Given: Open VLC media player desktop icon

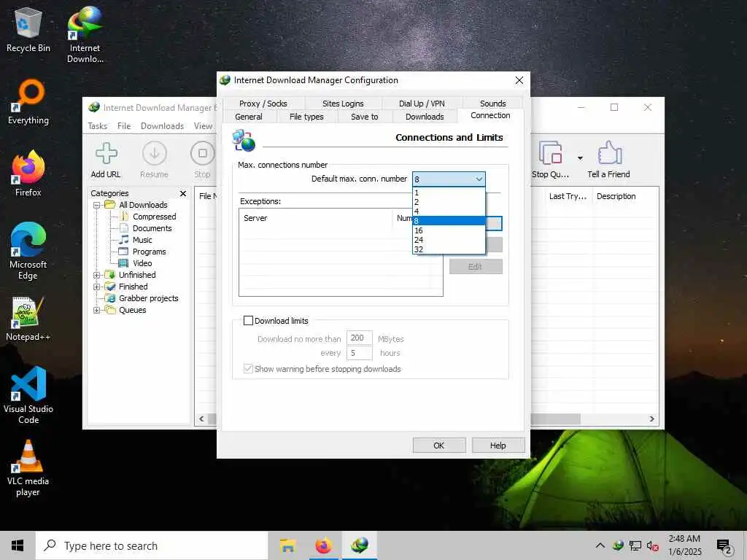Looking at the screenshot, I should pyautogui.click(x=28, y=468).
